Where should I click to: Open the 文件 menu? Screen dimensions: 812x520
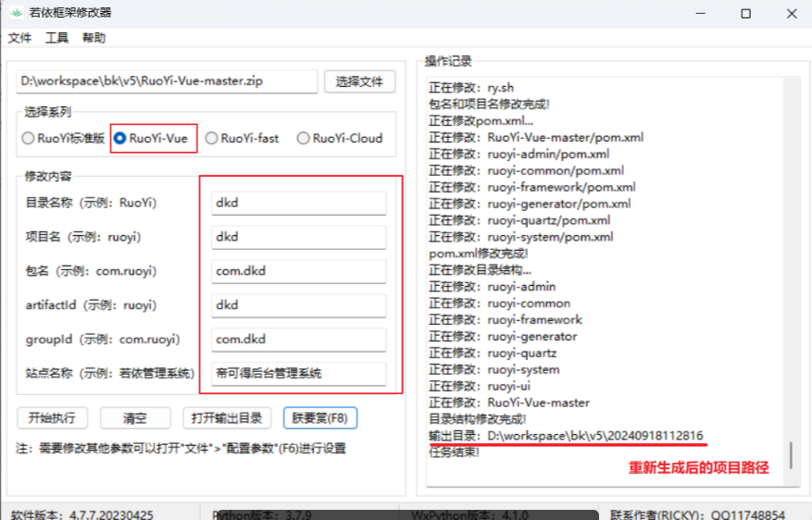(19, 38)
